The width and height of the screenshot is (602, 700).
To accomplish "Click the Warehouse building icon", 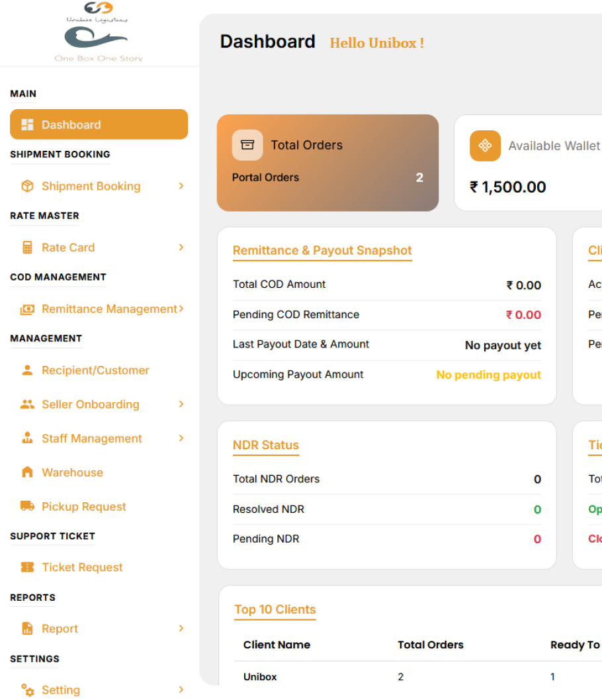I will coord(27,472).
